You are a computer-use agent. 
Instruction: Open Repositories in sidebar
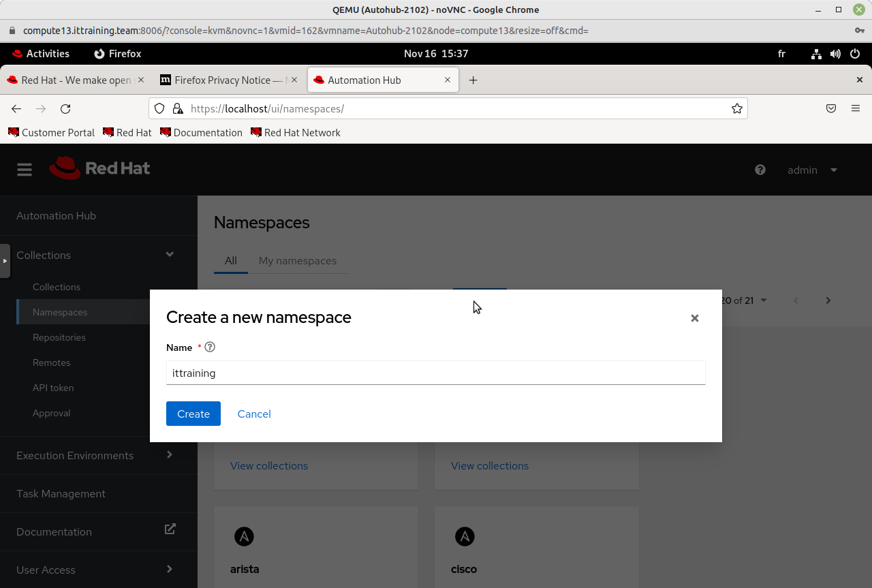(x=59, y=337)
